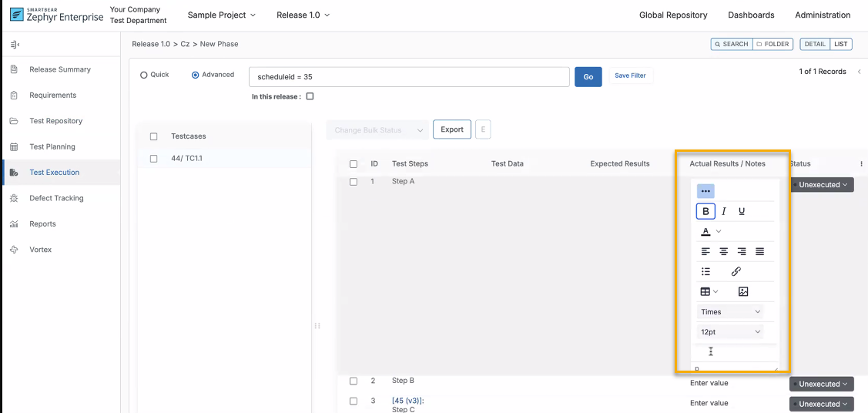Open the 12pt font size dropdown
The width and height of the screenshot is (868, 413).
(730, 332)
